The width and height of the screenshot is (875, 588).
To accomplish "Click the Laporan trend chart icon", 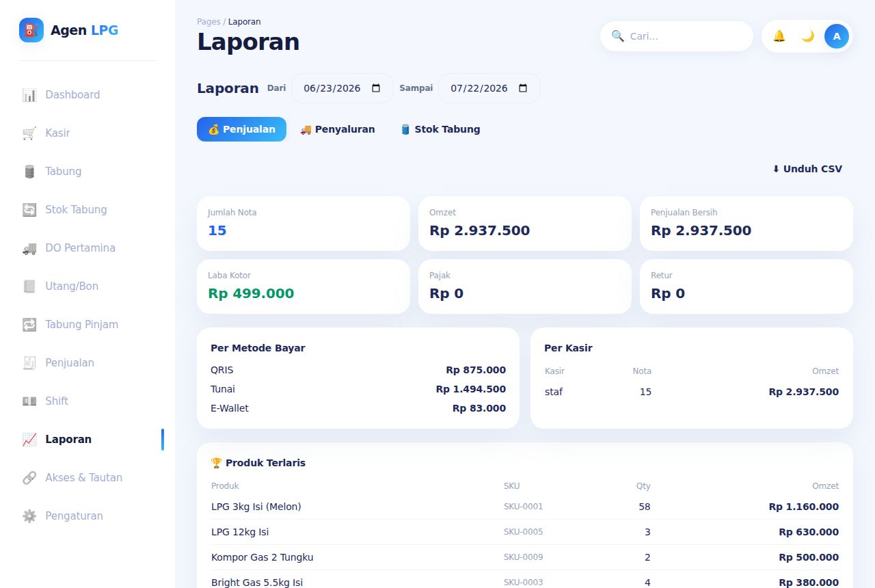I will pyautogui.click(x=29, y=440).
